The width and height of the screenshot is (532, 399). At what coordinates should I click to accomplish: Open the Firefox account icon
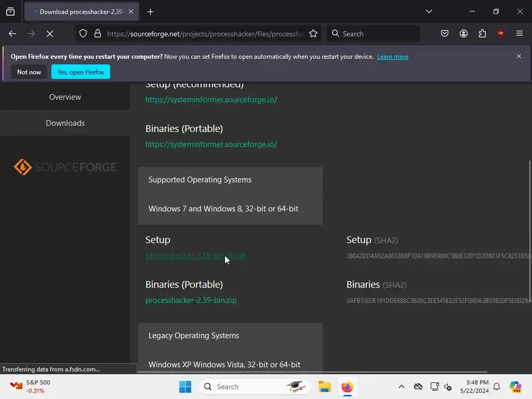click(x=463, y=33)
